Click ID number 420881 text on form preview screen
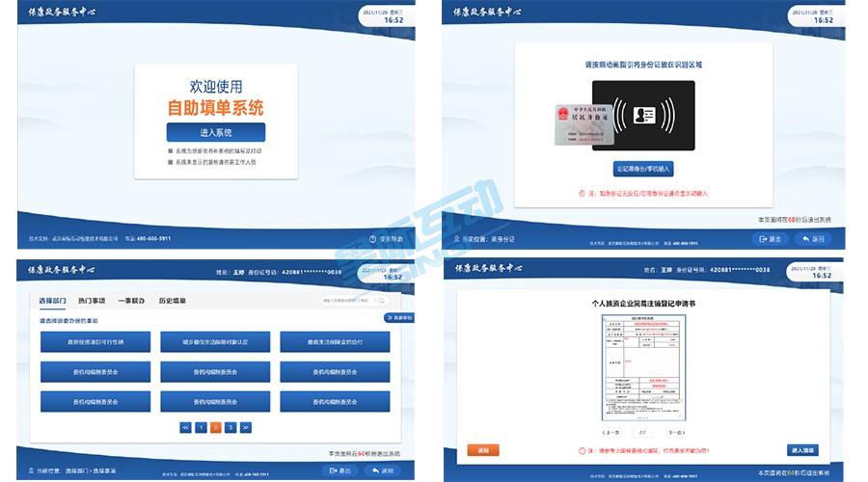This screenshot has width=868, height=482. pos(740,270)
